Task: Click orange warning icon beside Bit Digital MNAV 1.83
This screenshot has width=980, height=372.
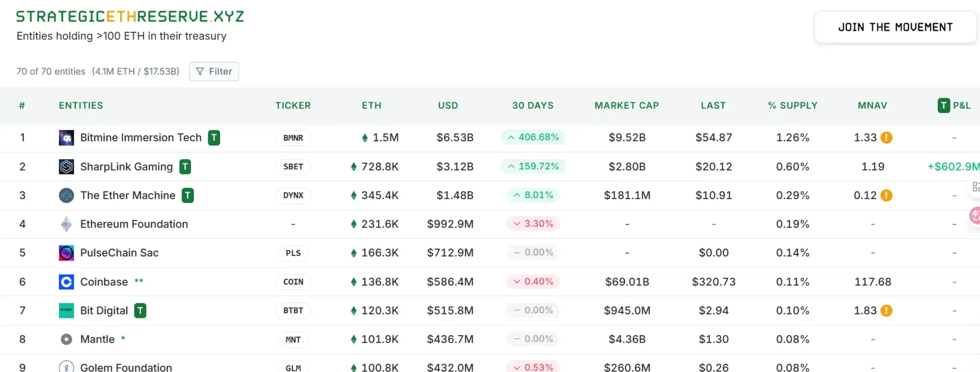Action: click(x=886, y=310)
